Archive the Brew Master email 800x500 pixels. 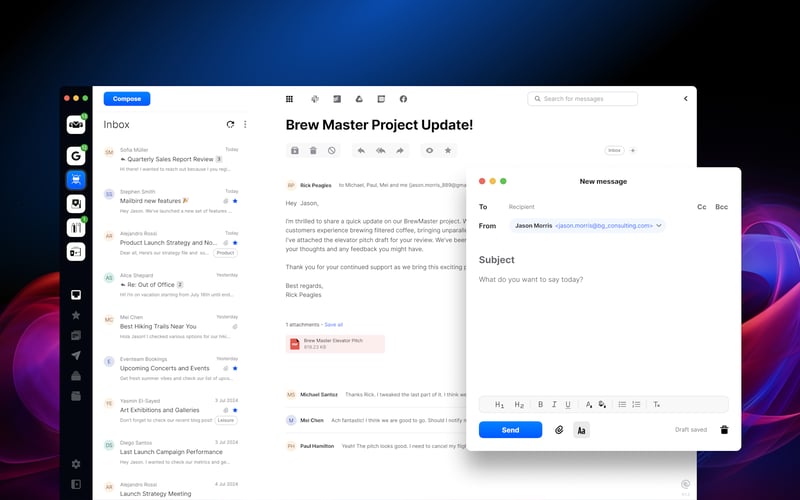(x=295, y=151)
